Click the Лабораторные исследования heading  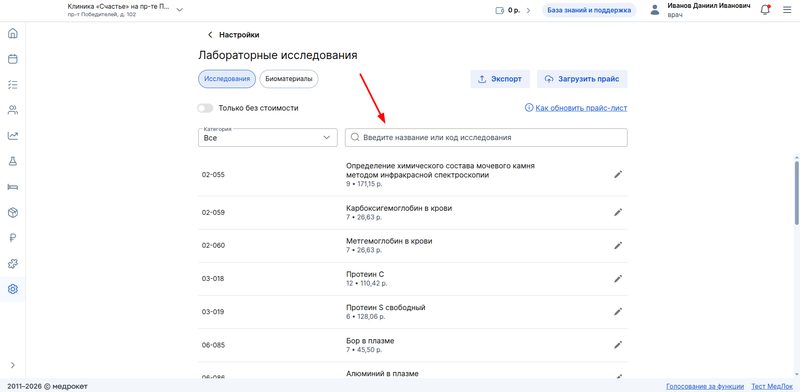tap(278, 55)
